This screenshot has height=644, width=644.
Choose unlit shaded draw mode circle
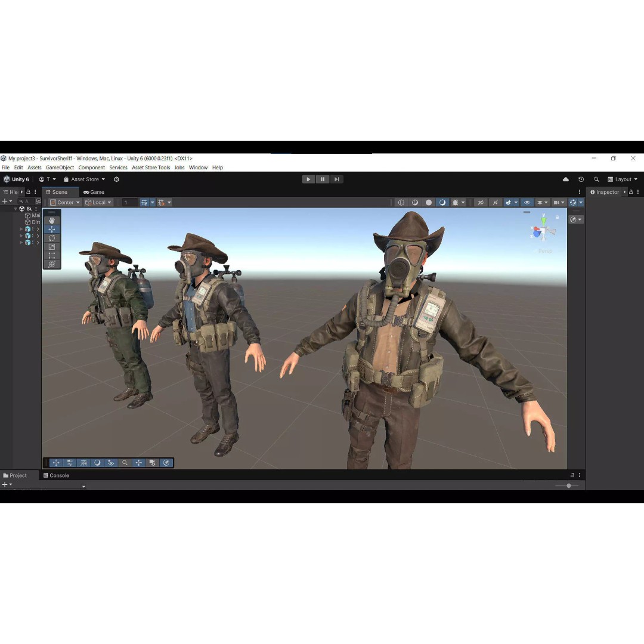coord(429,203)
